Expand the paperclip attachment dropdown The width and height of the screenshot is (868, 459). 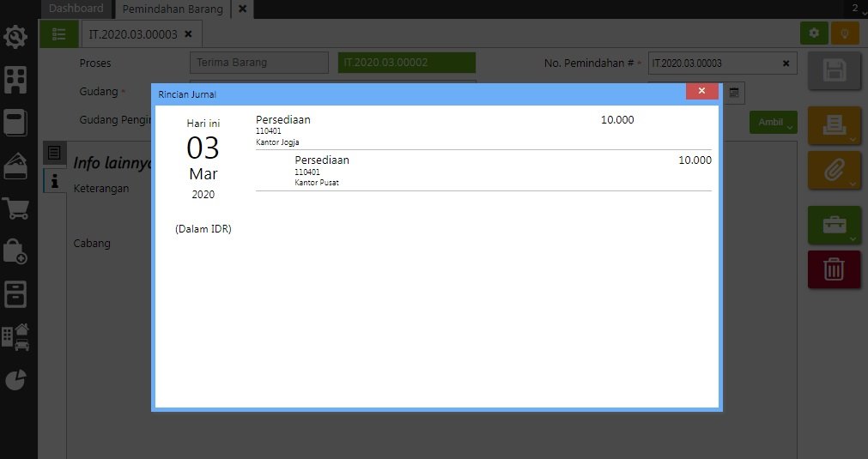[x=834, y=170]
